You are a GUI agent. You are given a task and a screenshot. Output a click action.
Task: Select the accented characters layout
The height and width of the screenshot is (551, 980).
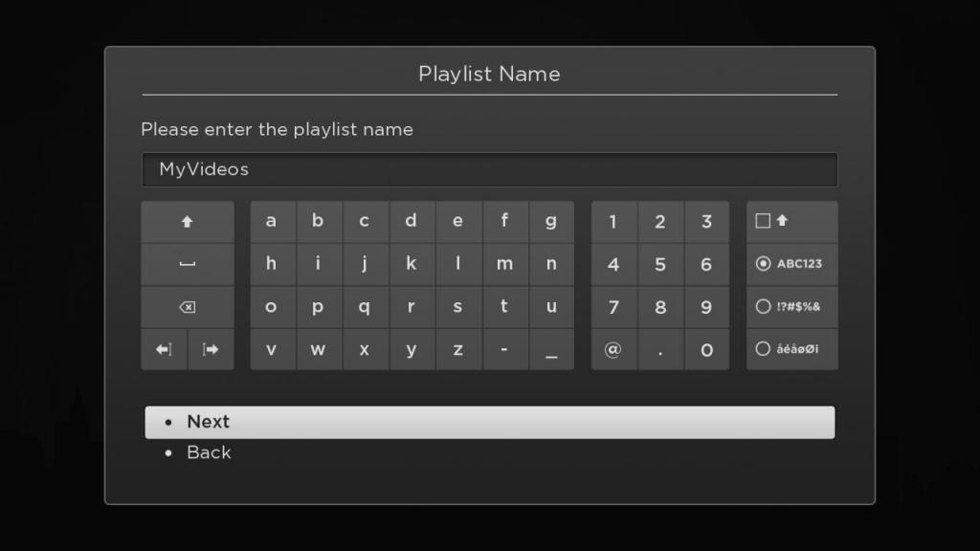click(x=791, y=349)
